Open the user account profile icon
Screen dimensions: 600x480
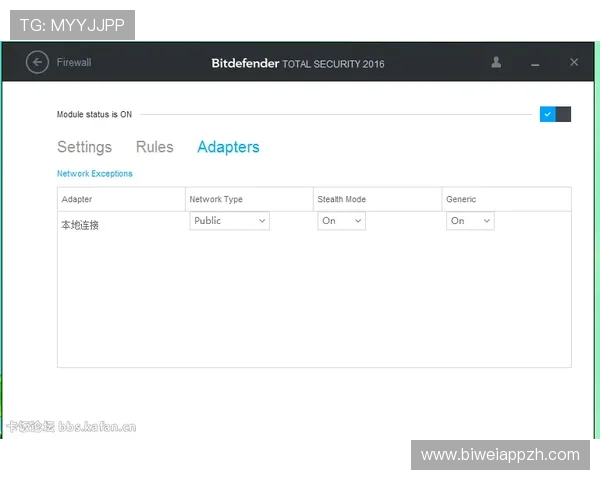coord(496,62)
